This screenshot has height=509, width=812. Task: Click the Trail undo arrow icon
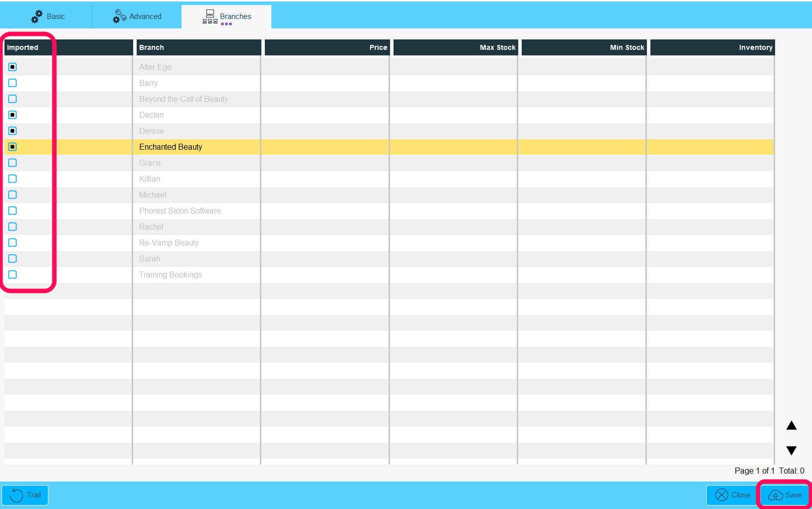[16, 495]
